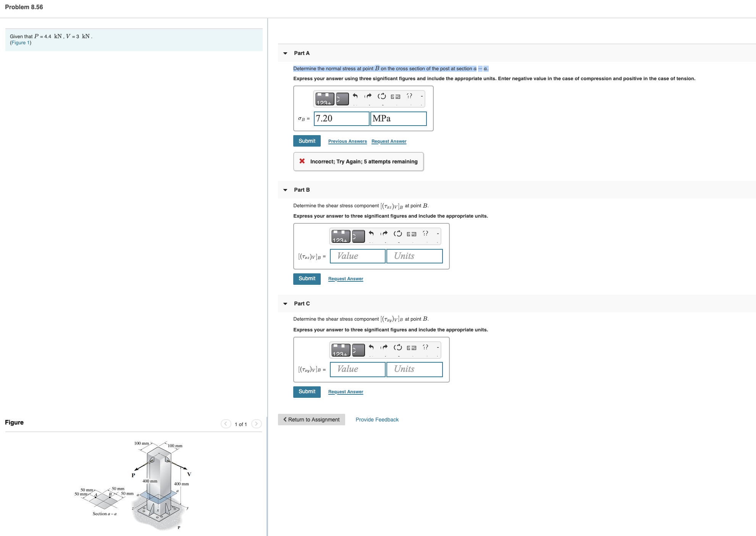Submit Part A answer

point(307,141)
